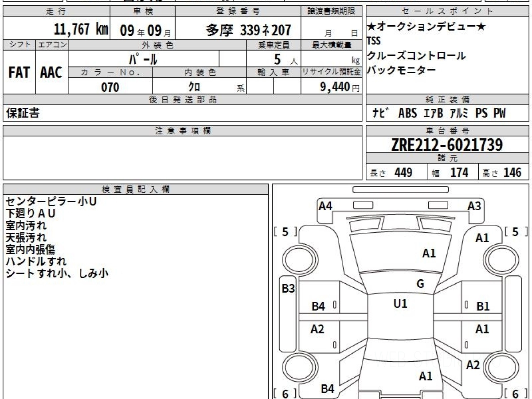
Task: Select the height value 146
Action: pyautogui.click(x=512, y=172)
